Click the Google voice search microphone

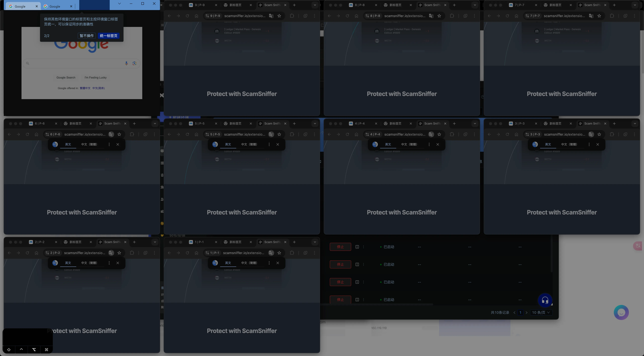click(126, 63)
